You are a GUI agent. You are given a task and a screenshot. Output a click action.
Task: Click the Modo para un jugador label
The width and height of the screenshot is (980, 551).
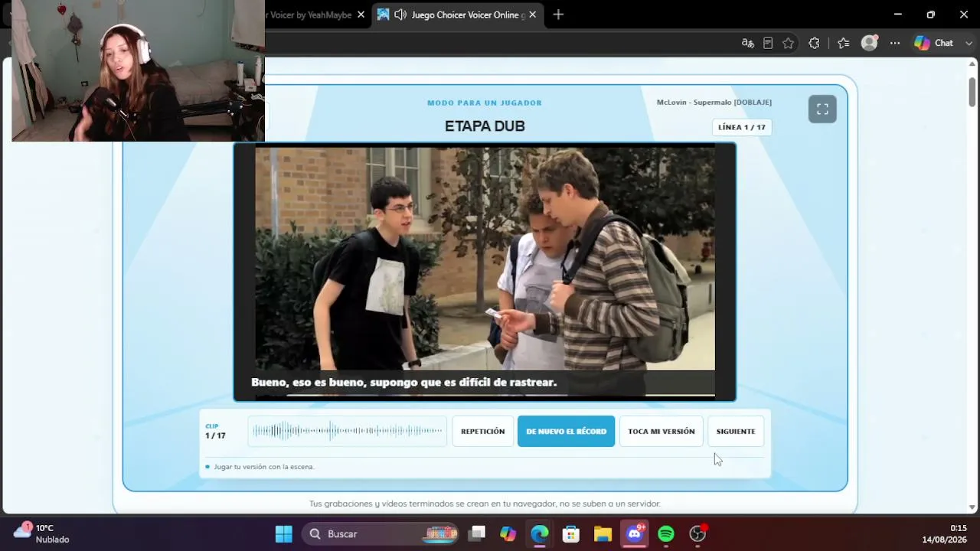click(x=485, y=103)
